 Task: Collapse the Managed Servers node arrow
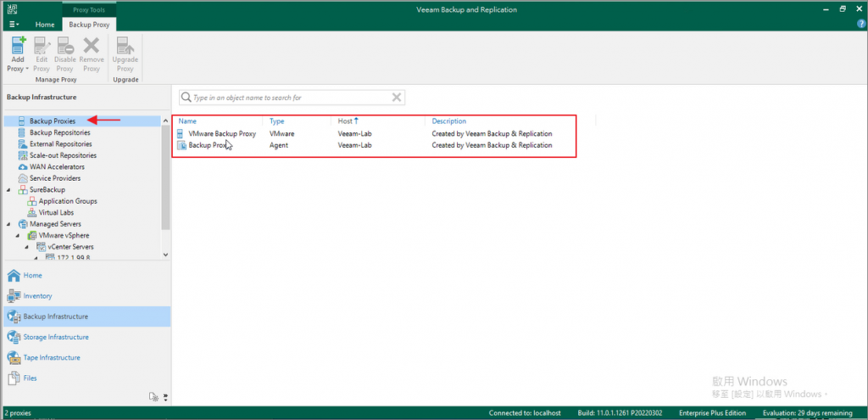[8, 224]
